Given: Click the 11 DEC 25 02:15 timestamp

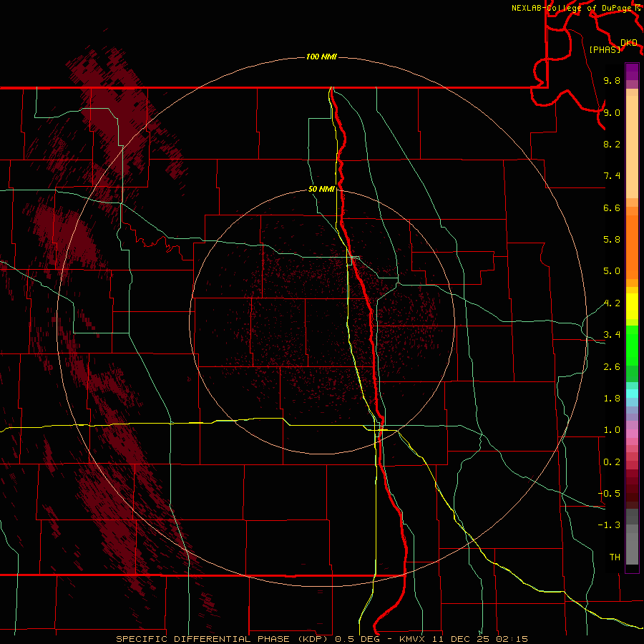Looking at the screenshot, I should 479,639.
